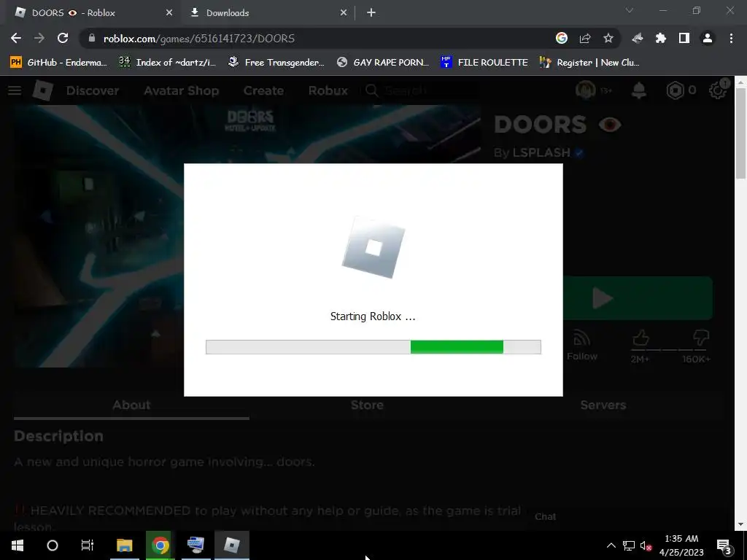Click the green Play button
Image resolution: width=747 pixels, height=560 pixels.
coord(638,298)
